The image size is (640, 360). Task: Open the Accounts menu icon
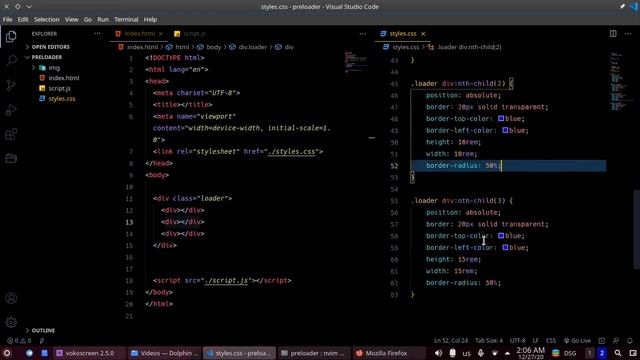[11, 298]
